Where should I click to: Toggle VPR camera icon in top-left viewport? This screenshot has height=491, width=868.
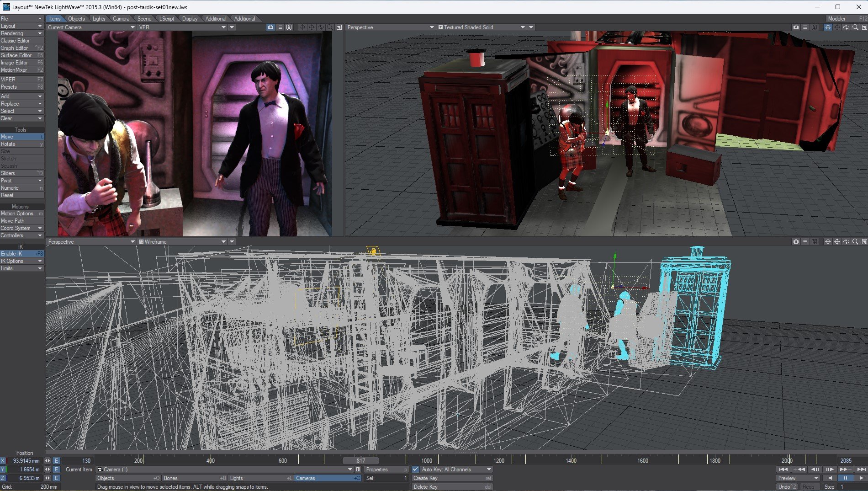[x=271, y=27]
